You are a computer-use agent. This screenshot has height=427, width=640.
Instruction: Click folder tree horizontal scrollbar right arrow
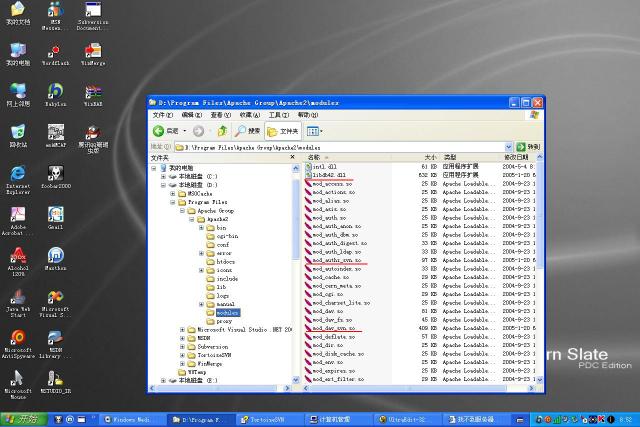(x=287, y=388)
